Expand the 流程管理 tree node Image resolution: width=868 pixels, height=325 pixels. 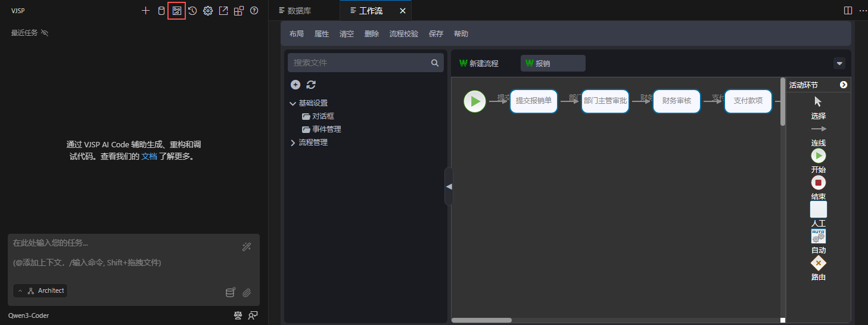point(293,143)
